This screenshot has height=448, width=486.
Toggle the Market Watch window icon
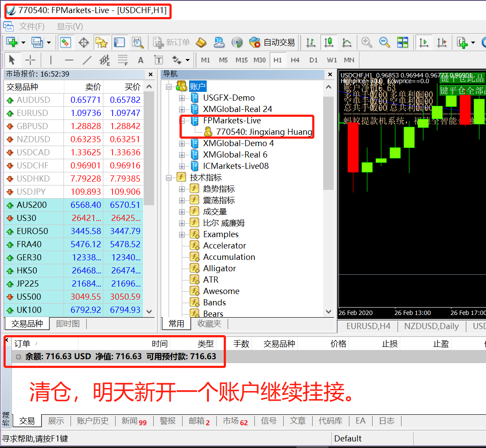[65, 42]
